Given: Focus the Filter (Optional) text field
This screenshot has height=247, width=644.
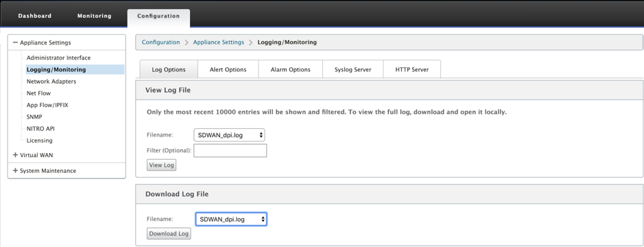Looking at the screenshot, I should click(230, 150).
